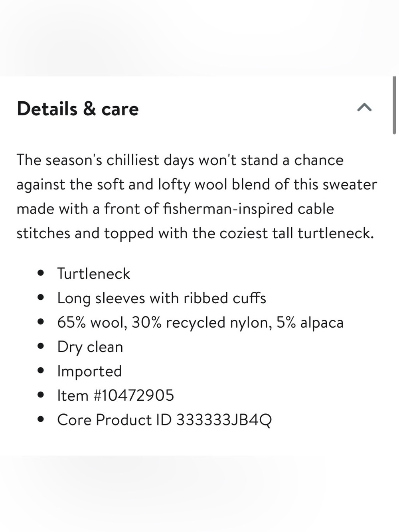Viewport: 399px width, 532px height.
Task: Click "Long sleeves with ribbed cuffs" line
Action: [x=162, y=298]
